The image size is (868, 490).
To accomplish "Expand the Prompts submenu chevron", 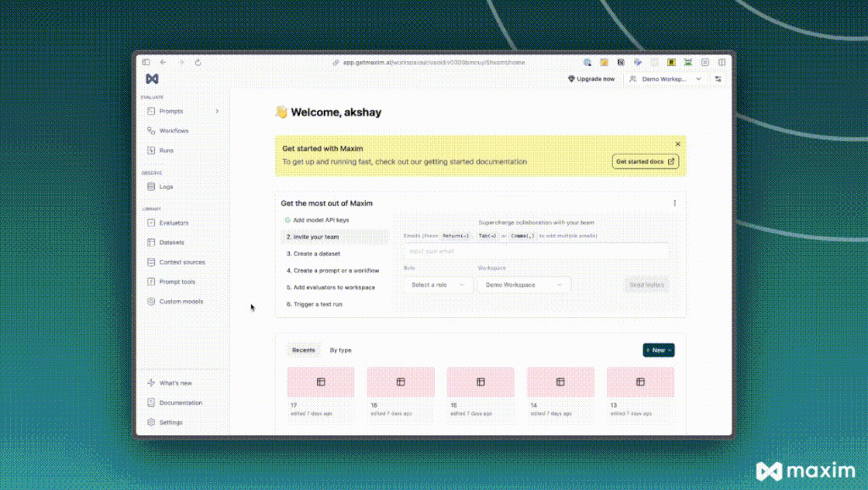I will [x=217, y=112].
